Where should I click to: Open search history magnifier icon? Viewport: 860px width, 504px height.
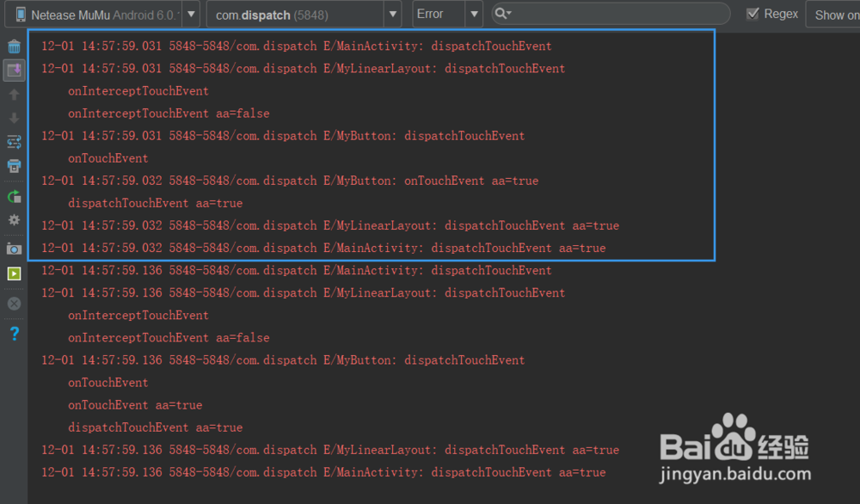503,14
